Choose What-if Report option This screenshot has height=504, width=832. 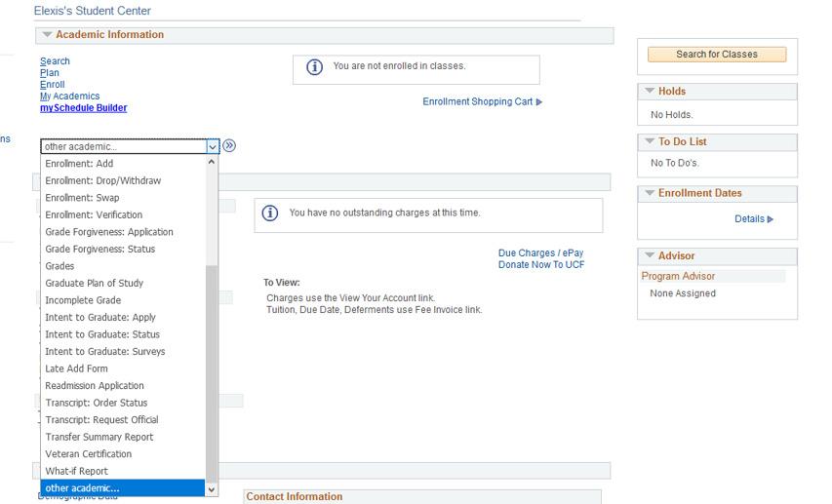point(123,471)
